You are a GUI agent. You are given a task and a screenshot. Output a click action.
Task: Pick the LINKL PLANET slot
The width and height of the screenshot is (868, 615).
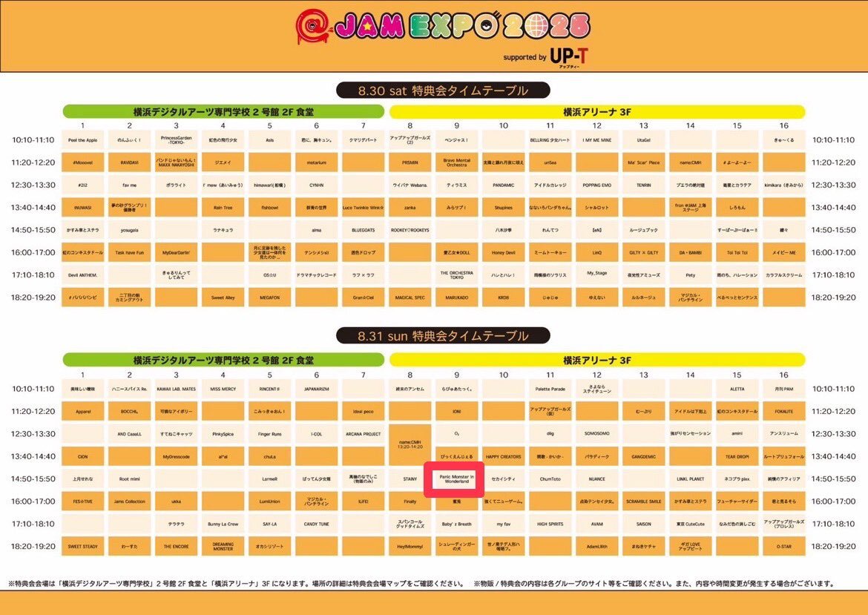690,478
